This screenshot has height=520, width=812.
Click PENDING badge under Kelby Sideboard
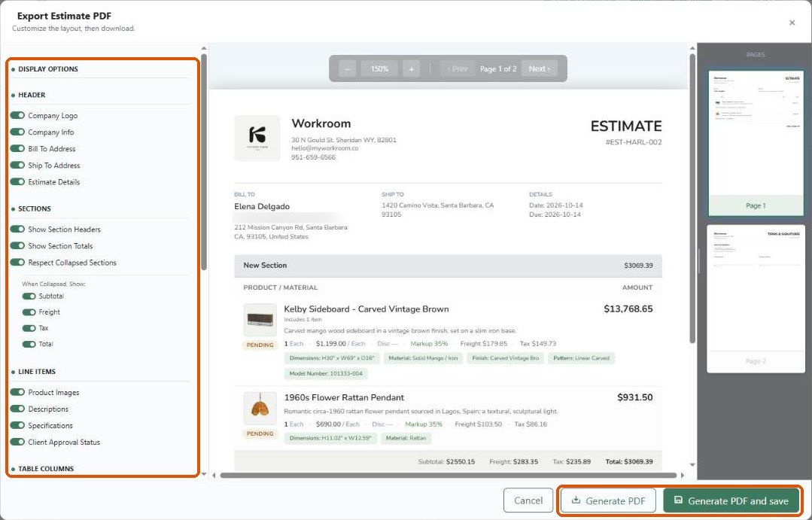(260, 345)
